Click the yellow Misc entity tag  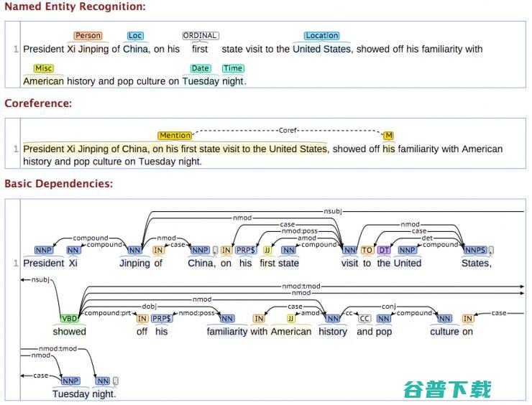[x=43, y=68]
